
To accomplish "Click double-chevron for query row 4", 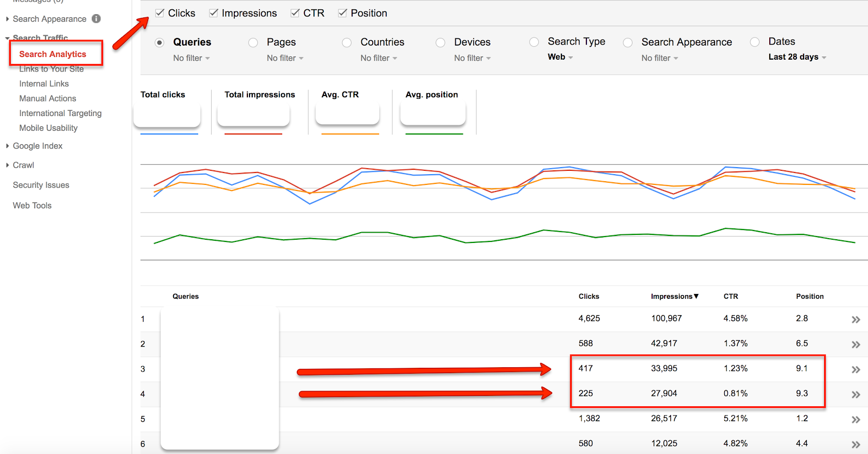I will [x=856, y=394].
